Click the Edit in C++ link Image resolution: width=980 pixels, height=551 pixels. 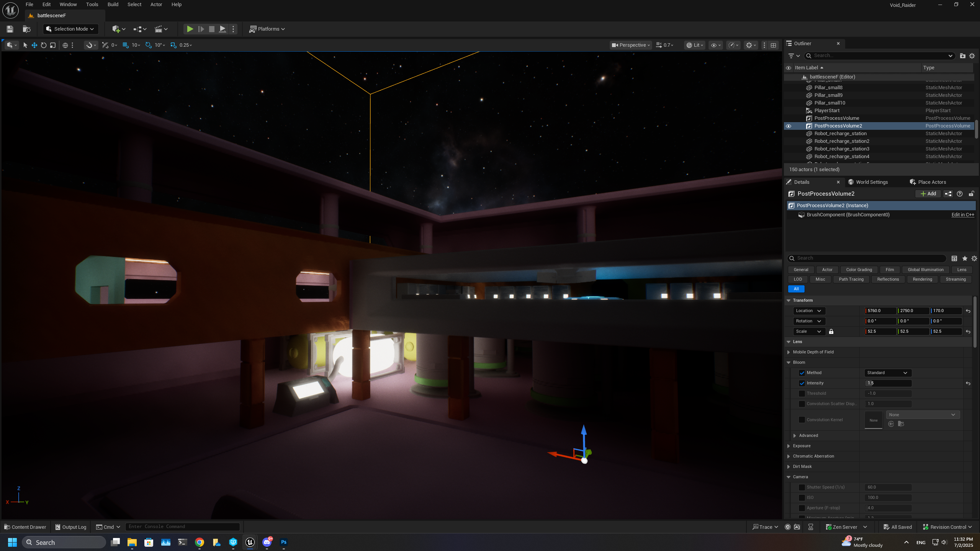[962, 215]
